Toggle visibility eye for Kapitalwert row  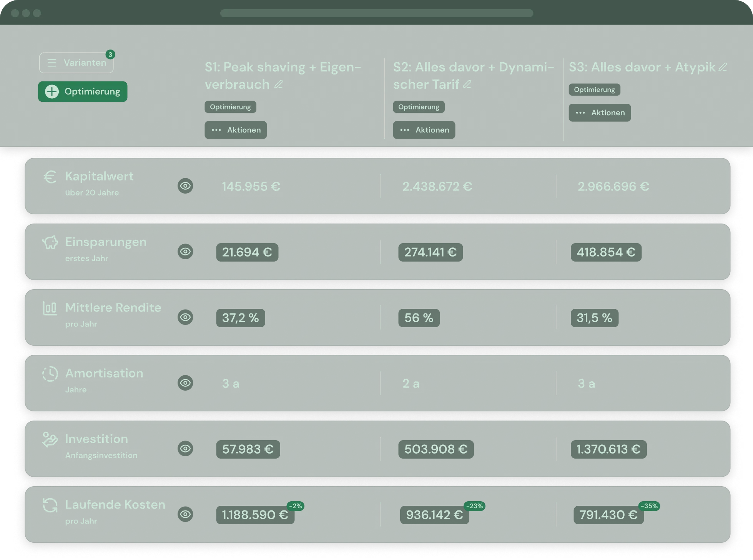coord(185,186)
